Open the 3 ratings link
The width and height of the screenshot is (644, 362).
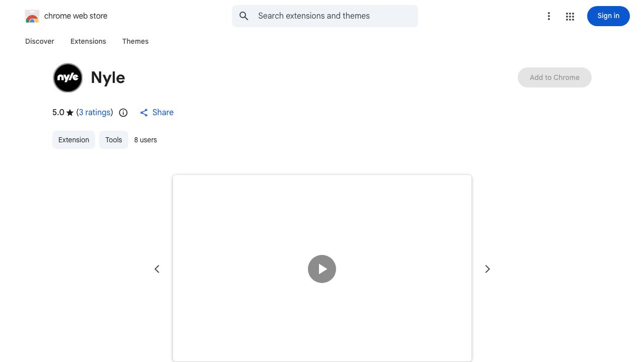pyautogui.click(x=95, y=113)
